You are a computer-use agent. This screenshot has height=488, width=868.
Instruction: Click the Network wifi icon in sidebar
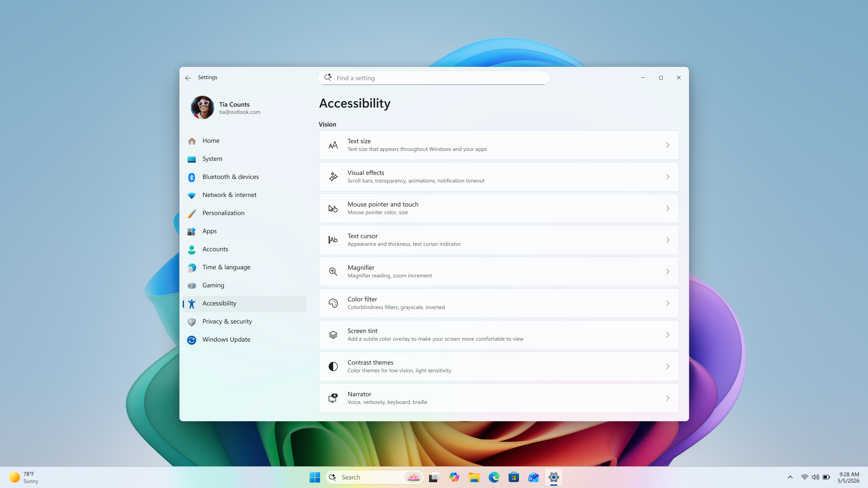click(192, 195)
